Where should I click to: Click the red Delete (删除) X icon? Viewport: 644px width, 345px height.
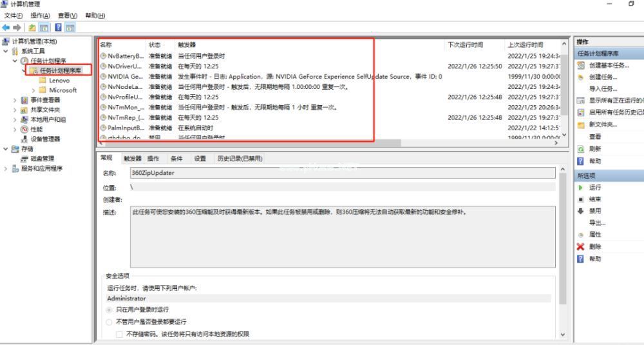[x=581, y=247]
